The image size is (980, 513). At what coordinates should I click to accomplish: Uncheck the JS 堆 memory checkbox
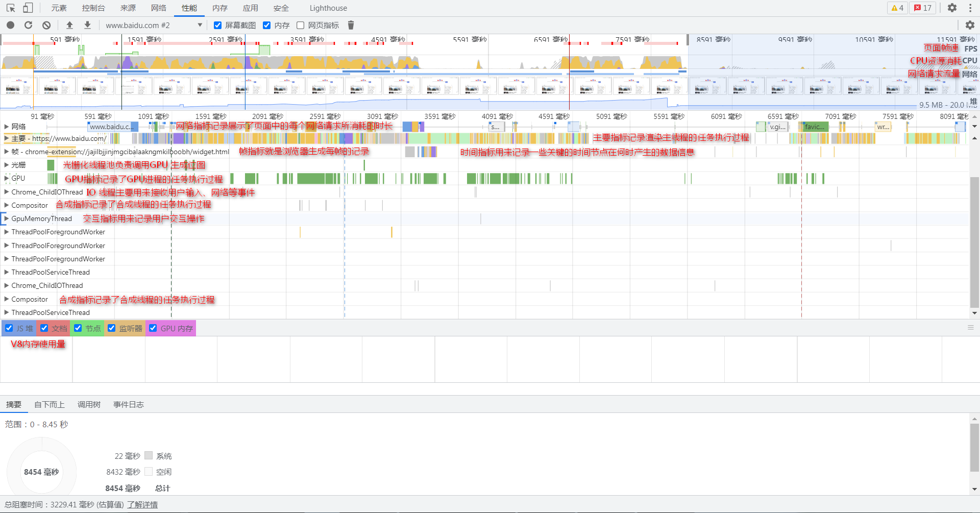click(9, 328)
